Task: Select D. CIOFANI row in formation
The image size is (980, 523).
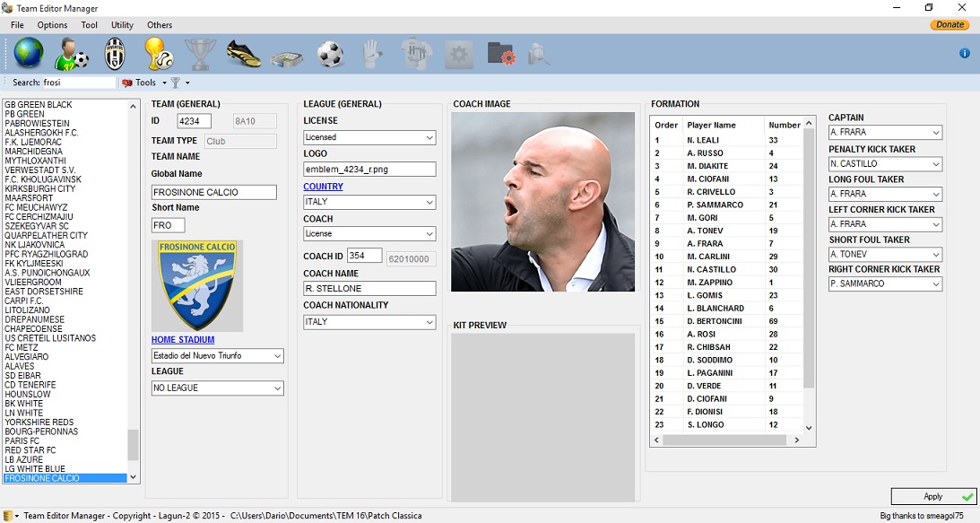Action: (x=726, y=399)
